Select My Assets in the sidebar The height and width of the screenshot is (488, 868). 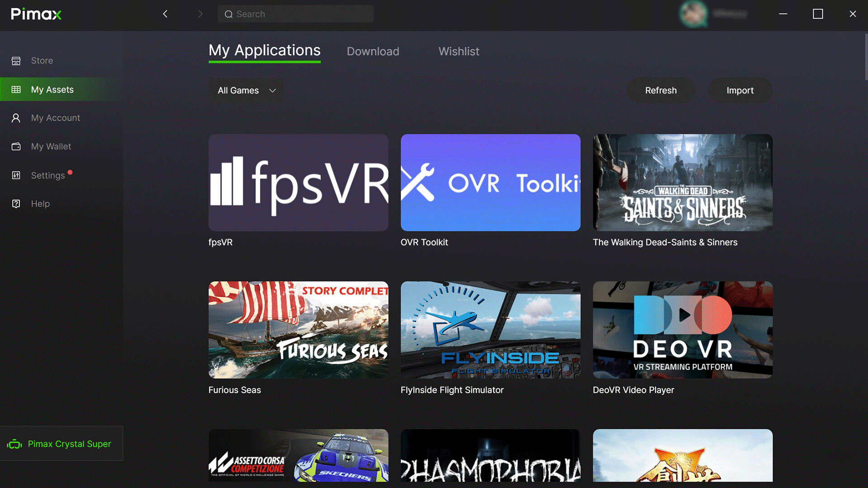point(52,89)
